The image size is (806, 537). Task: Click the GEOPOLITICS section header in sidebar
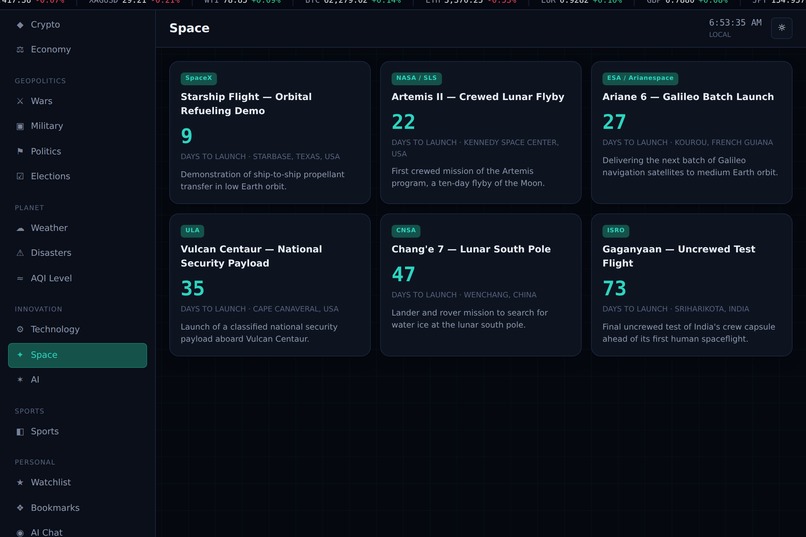(40, 81)
